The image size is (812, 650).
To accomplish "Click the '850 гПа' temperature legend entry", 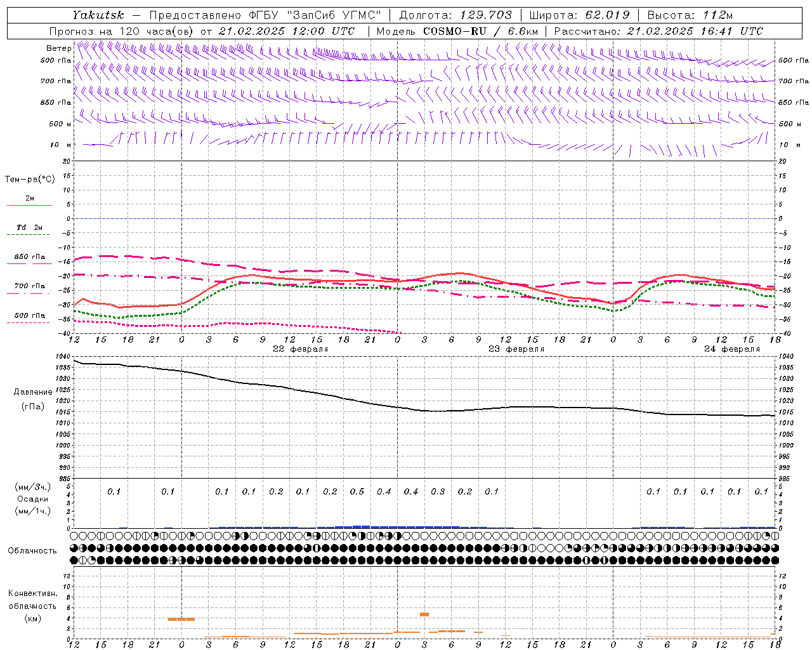I will pos(29,257).
